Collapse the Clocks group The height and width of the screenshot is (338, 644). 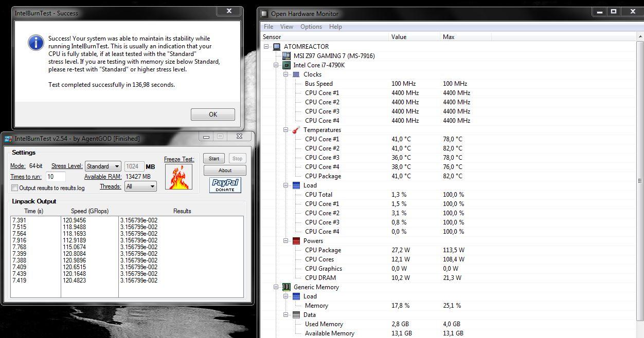[x=286, y=74]
